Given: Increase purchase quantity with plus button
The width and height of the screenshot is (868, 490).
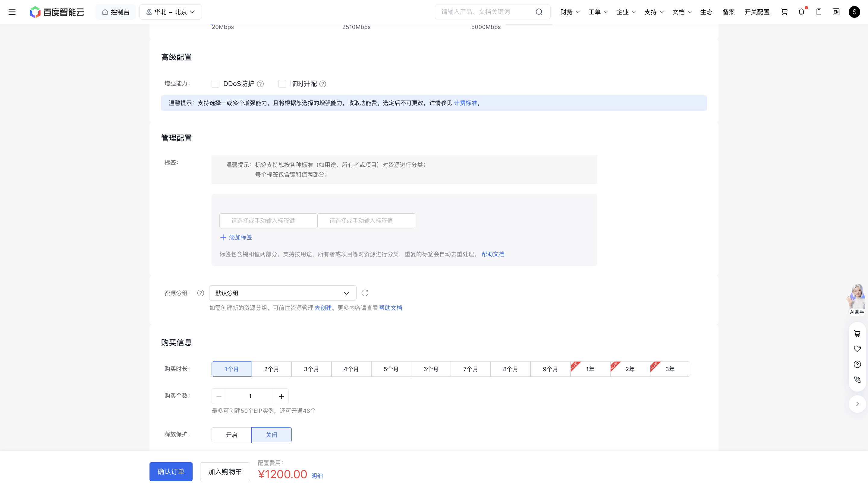Looking at the screenshot, I should [x=281, y=396].
